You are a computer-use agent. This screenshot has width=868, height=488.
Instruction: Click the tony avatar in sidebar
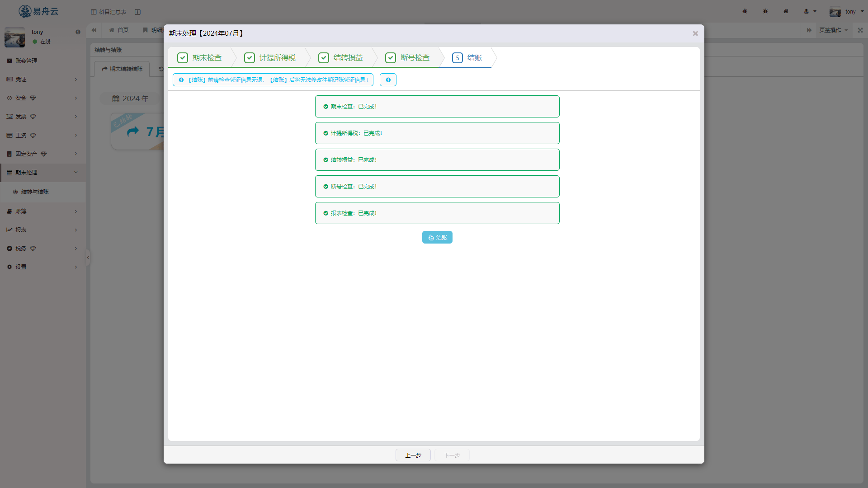tap(14, 37)
